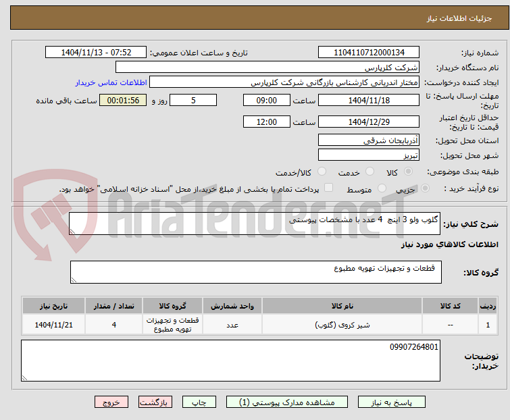Select the خدمت radio button
The height and width of the screenshot is (420, 510).
(369, 172)
